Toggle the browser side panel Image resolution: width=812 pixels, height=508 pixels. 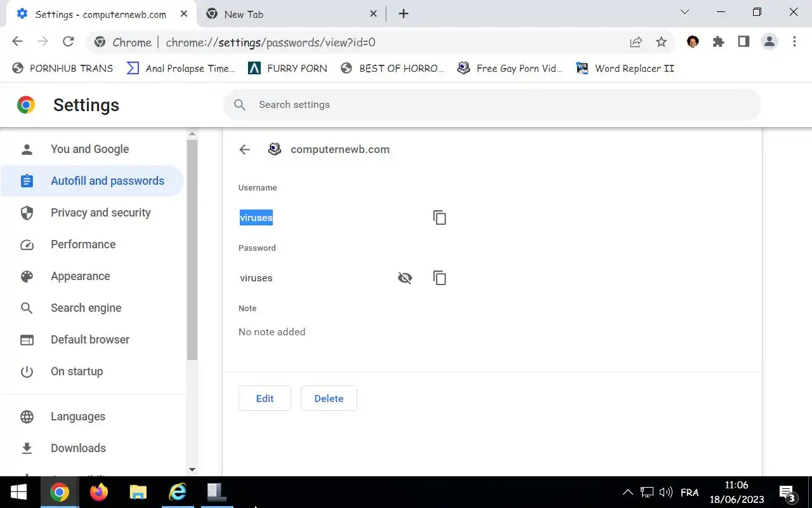pyautogui.click(x=743, y=42)
